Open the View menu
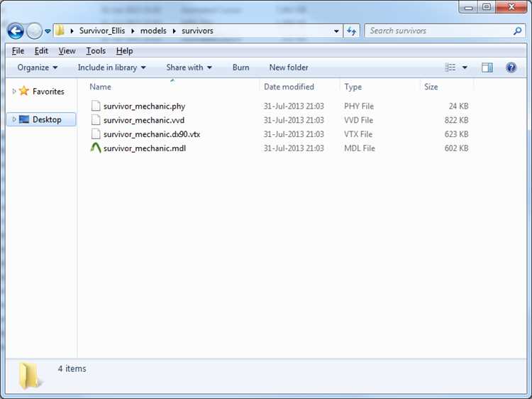Image resolution: width=532 pixels, height=399 pixels. (x=67, y=51)
